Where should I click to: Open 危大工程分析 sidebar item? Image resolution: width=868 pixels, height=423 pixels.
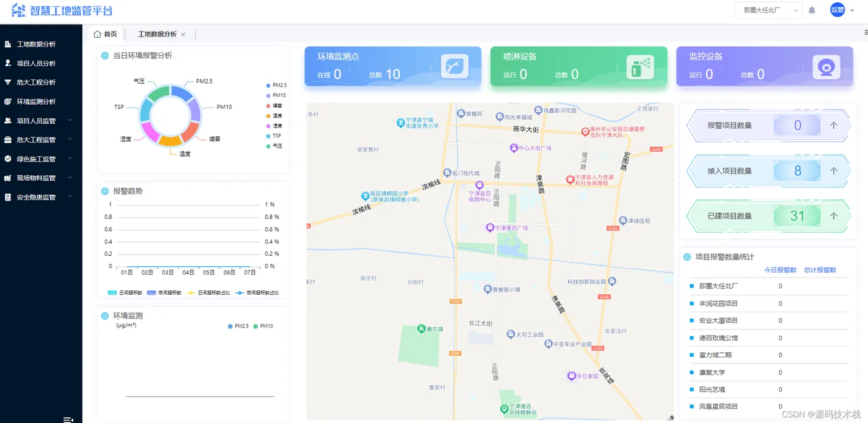coord(36,82)
